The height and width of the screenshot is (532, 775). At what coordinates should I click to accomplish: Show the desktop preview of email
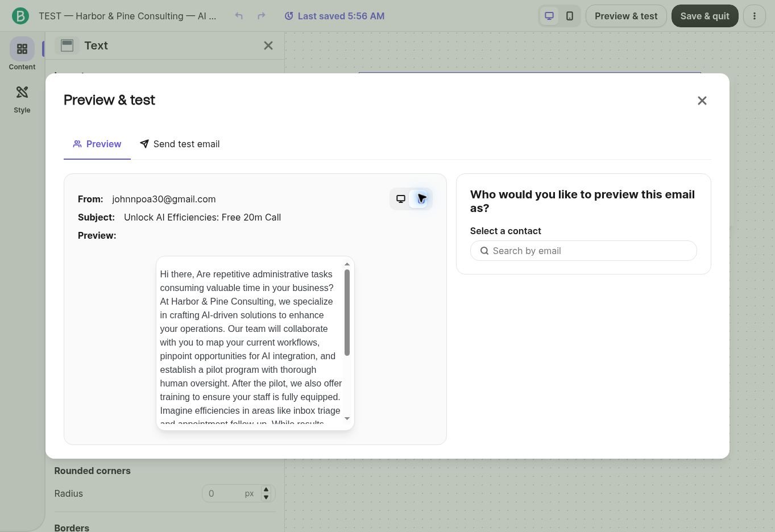[401, 199]
